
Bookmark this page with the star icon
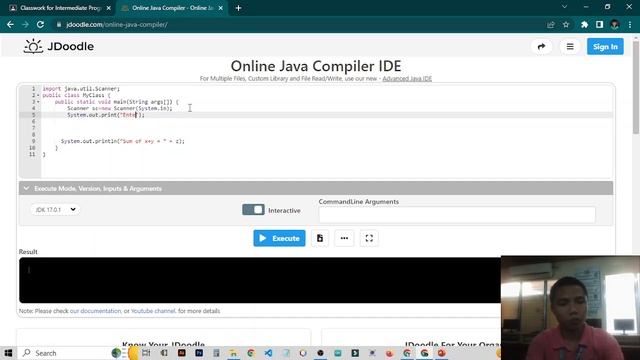pos(566,24)
